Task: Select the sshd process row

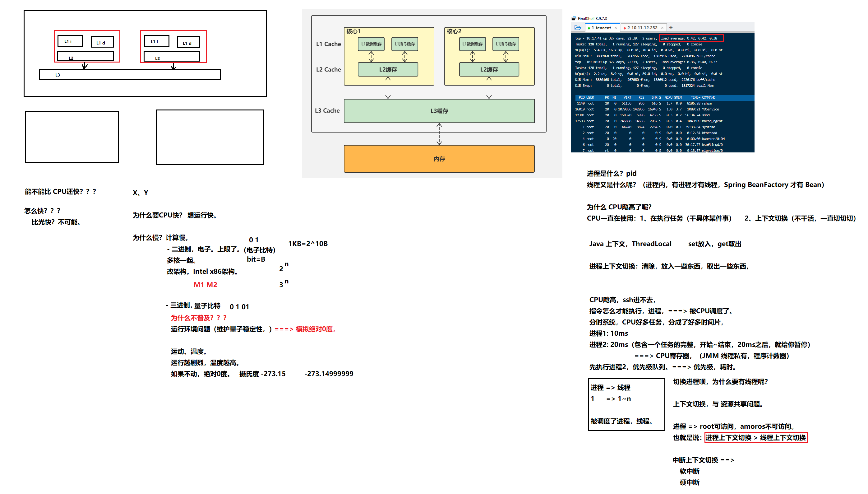Action: (x=662, y=115)
